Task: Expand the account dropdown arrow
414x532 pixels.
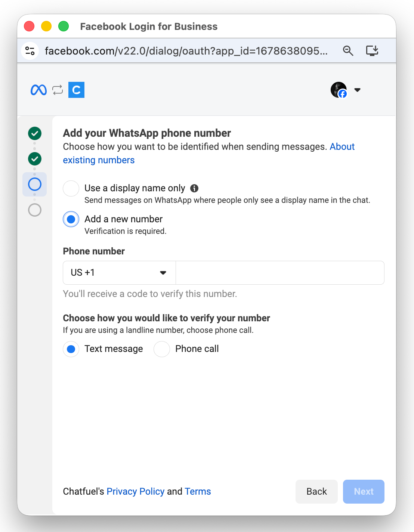Action: [x=357, y=90]
